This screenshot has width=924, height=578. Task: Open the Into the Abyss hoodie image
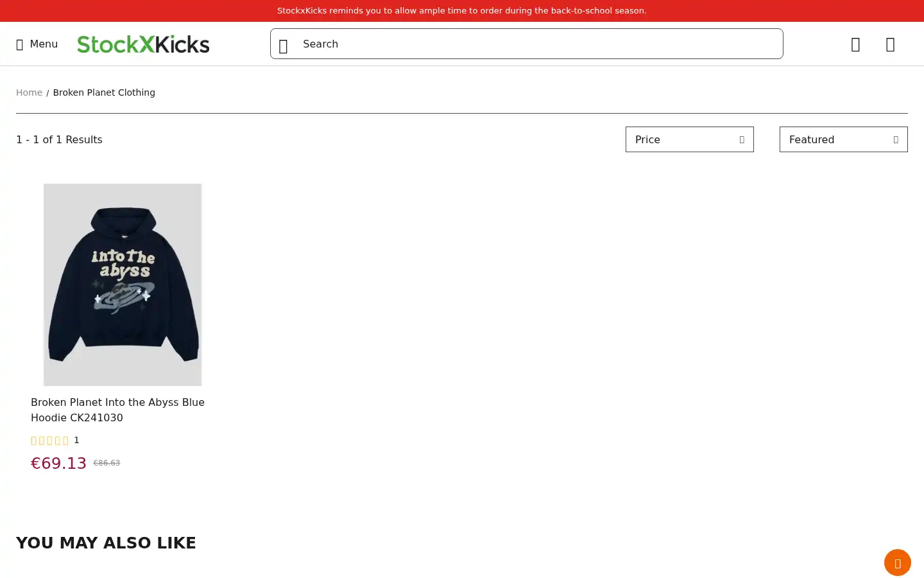click(123, 285)
